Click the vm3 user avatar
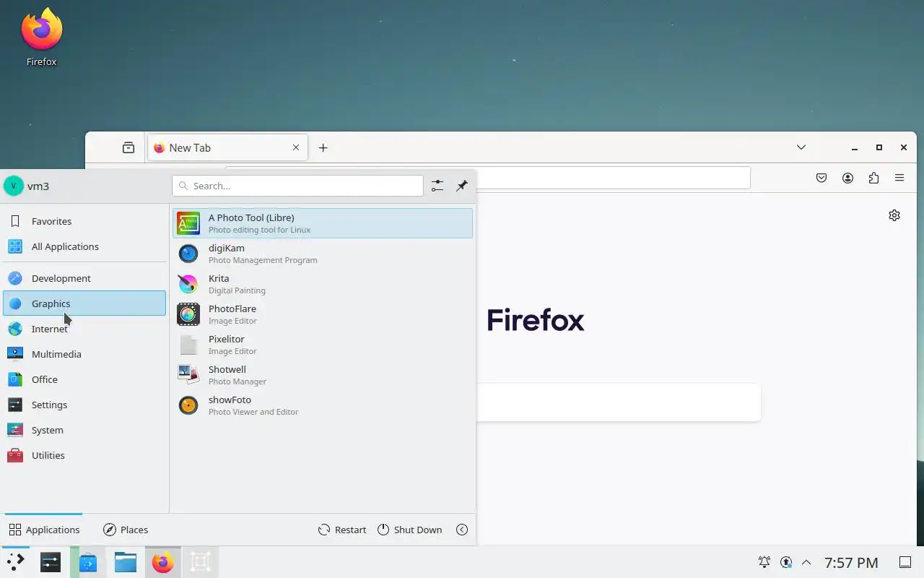Image resolution: width=924 pixels, height=578 pixels. tap(13, 186)
